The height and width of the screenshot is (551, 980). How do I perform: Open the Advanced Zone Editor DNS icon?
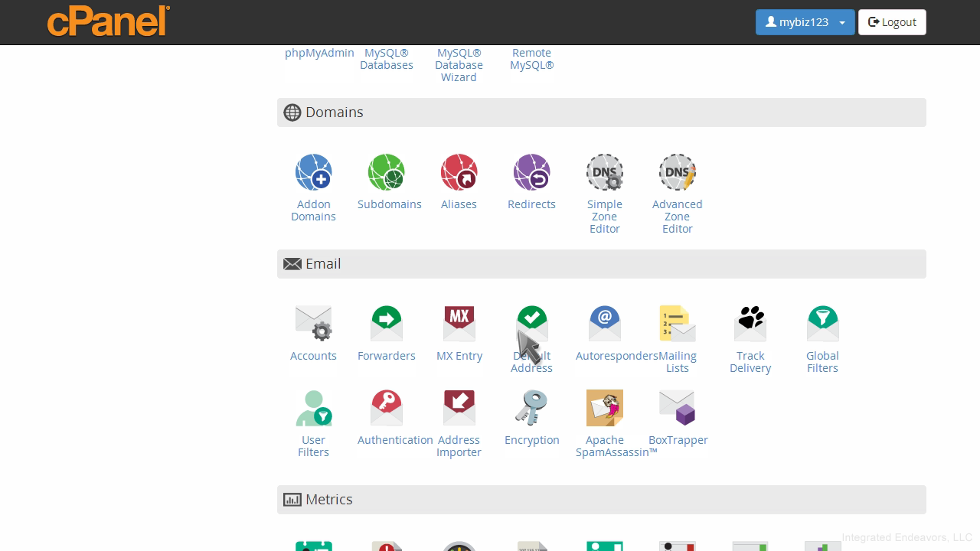pyautogui.click(x=677, y=172)
